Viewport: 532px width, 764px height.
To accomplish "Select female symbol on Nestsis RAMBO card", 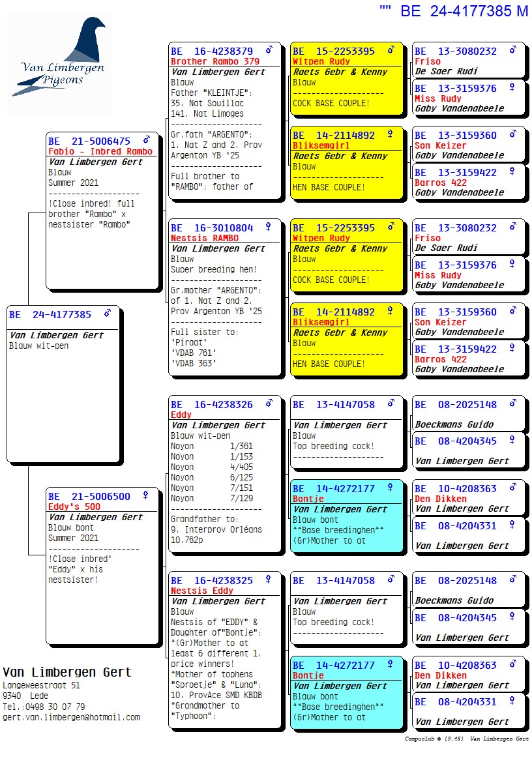I will (268, 227).
